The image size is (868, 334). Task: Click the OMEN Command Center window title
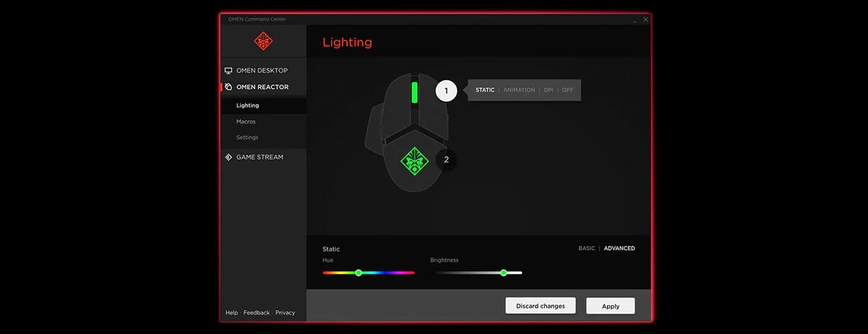tap(257, 19)
